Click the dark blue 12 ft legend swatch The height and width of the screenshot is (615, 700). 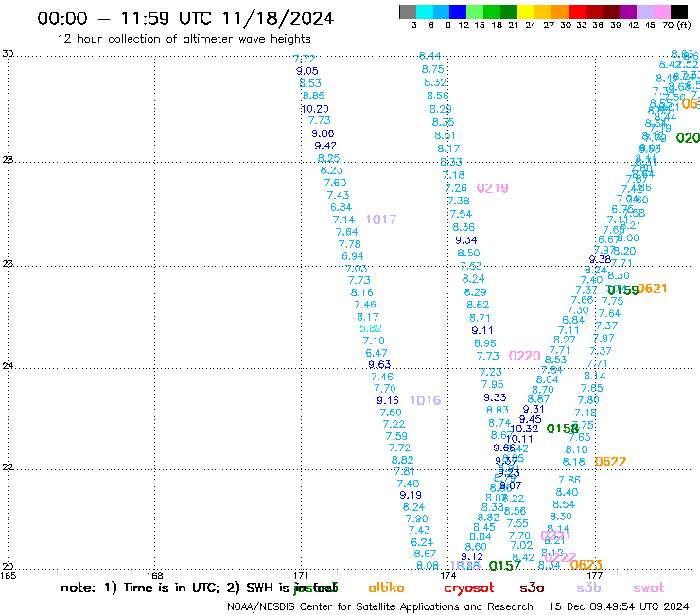(x=459, y=11)
